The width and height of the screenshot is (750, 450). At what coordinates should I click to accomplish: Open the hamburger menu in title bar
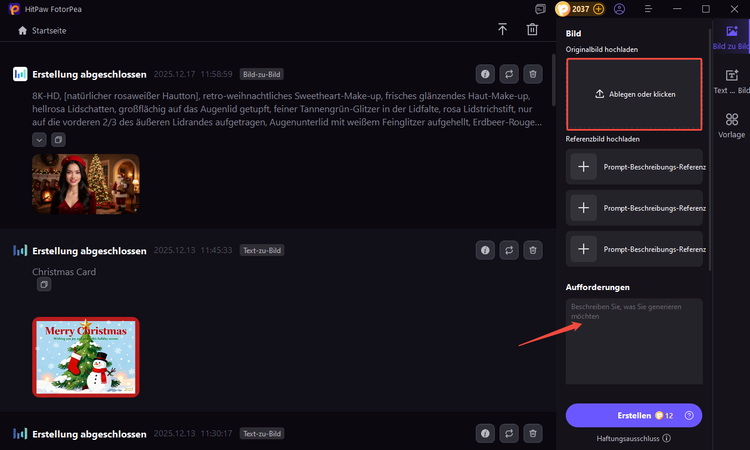pyautogui.click(x=647, y=8)
